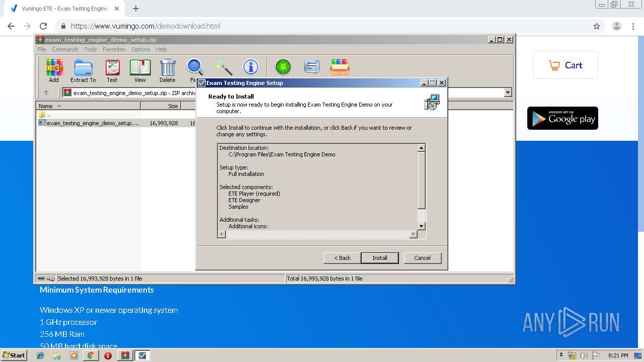The image size is (644, 362).
Task: Select exam_testing_engine_demo_setup file row
Action: pos(90,123)
